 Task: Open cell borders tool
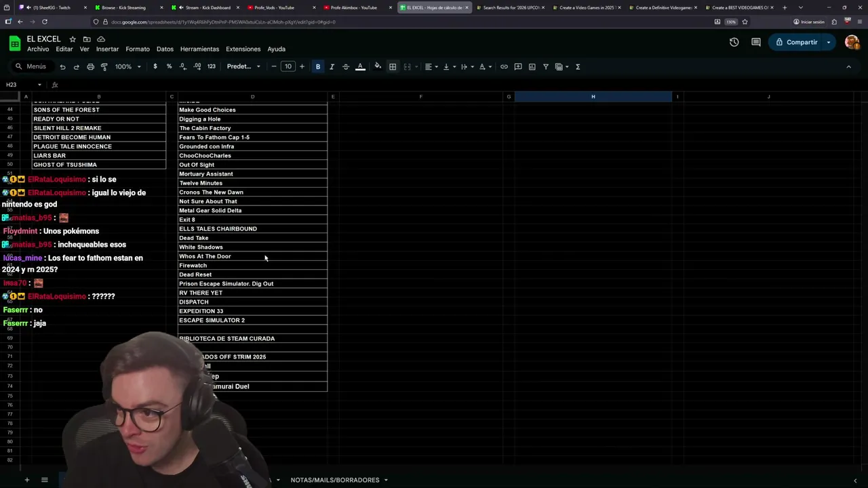393,66
